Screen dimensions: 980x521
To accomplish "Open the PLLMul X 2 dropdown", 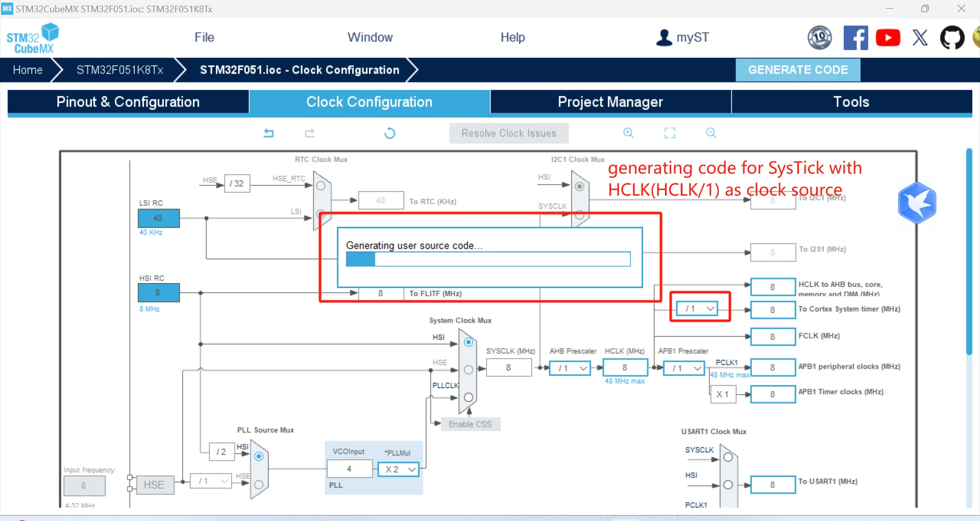I will [x=399, y=469].
